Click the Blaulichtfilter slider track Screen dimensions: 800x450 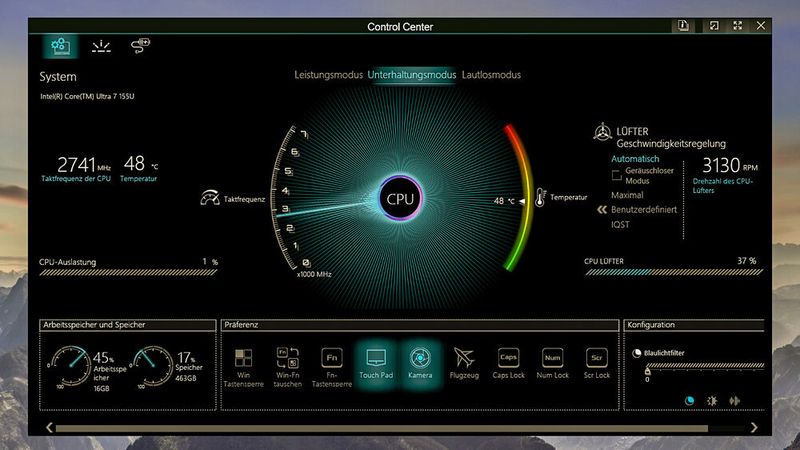click(705, 366)
